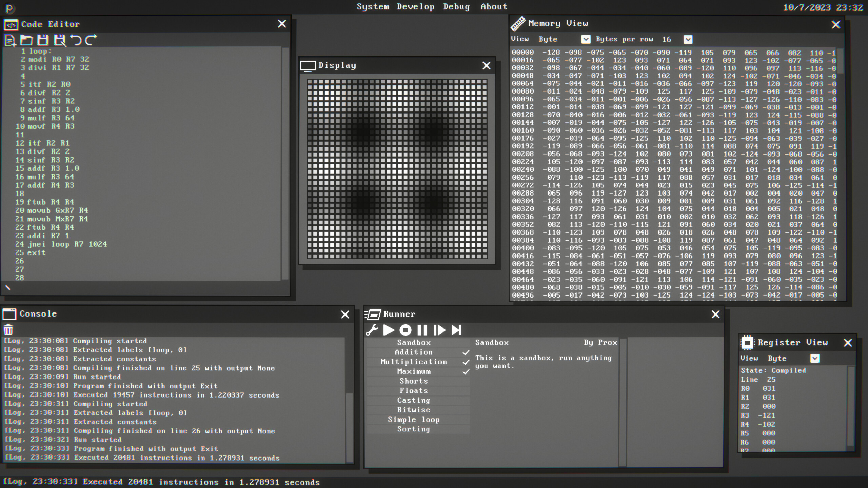Open the Byte view dropdown in Memory View
868x488 pixels.
click(586, 39)
